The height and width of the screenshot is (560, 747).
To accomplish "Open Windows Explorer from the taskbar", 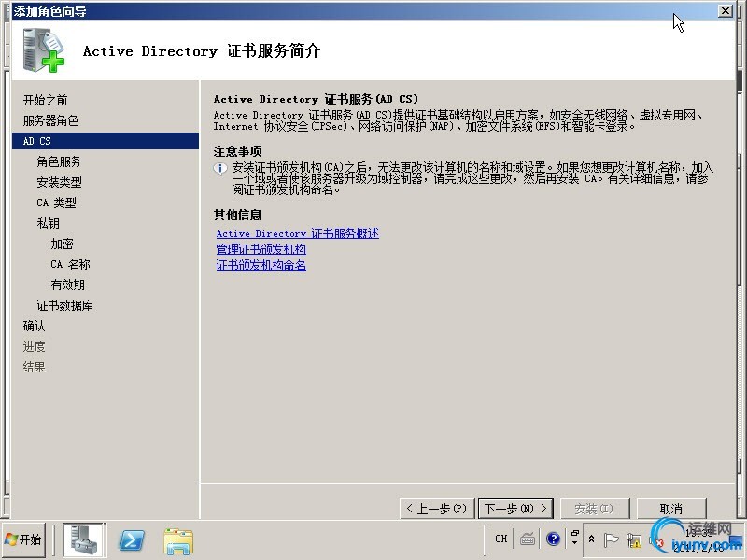I will (178, 541).
